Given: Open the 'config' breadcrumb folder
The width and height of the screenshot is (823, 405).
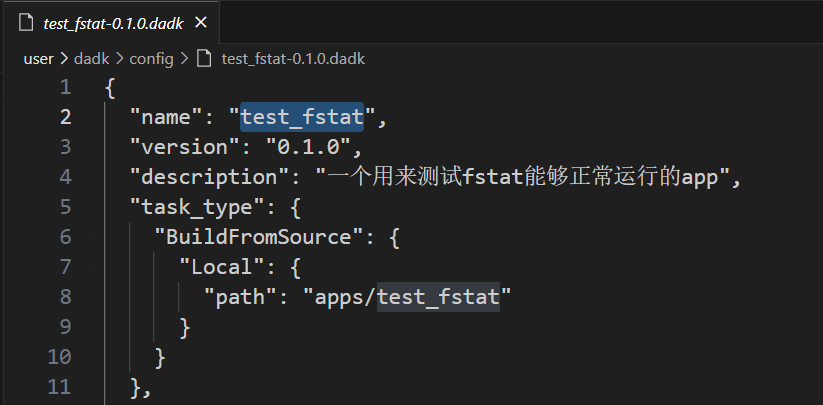Looking at the screenshot, I should [x=151, y=59].
